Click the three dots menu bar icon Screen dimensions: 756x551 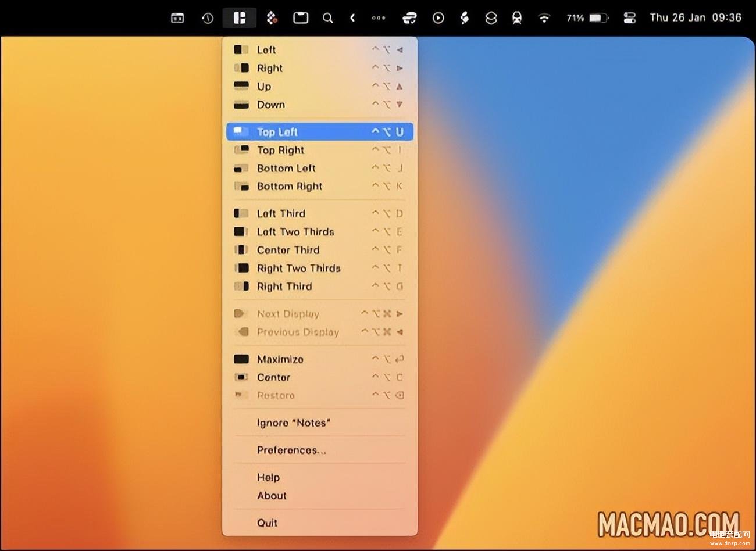point(379,18)
